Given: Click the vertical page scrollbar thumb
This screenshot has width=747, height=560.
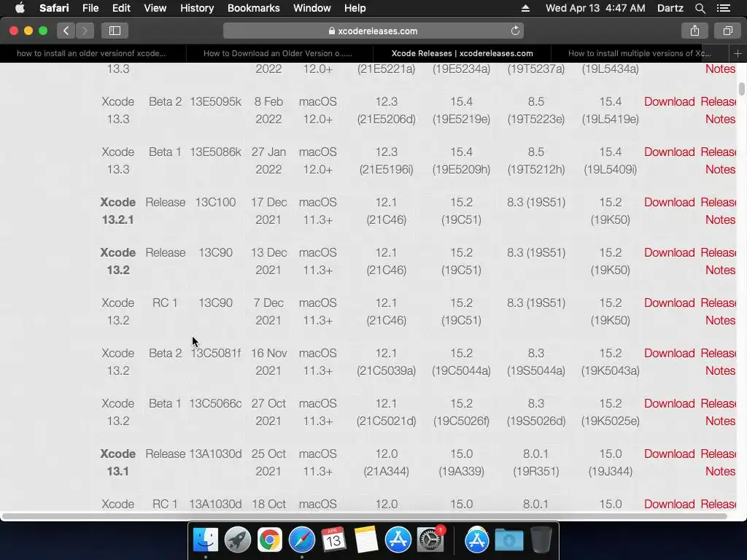Looking at the screenshot, I should click(x=742, y=89).
